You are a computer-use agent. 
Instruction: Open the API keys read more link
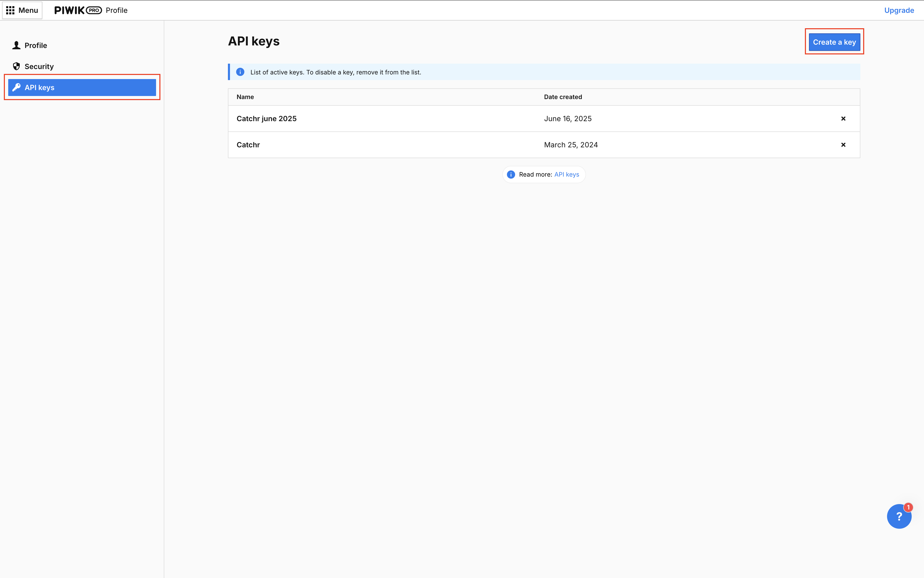tap(566, 174)
